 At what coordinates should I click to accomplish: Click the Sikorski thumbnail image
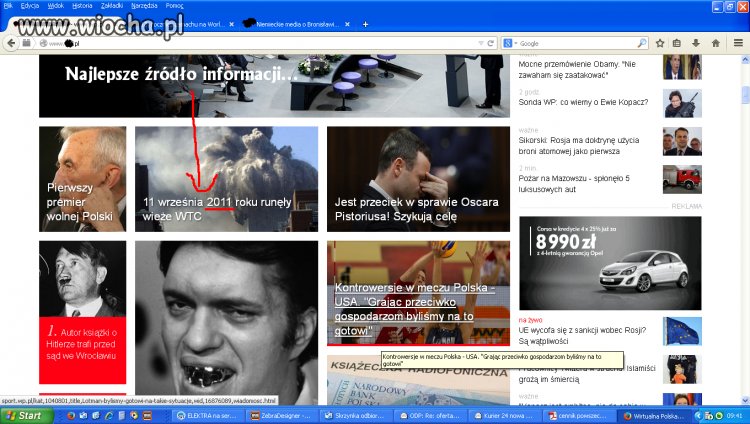pos(682,141)
